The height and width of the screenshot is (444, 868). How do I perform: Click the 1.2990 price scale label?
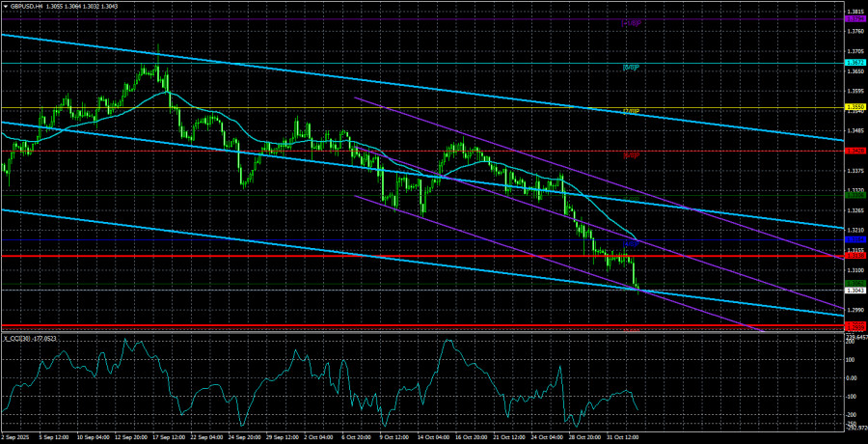(x=854, y=310)
